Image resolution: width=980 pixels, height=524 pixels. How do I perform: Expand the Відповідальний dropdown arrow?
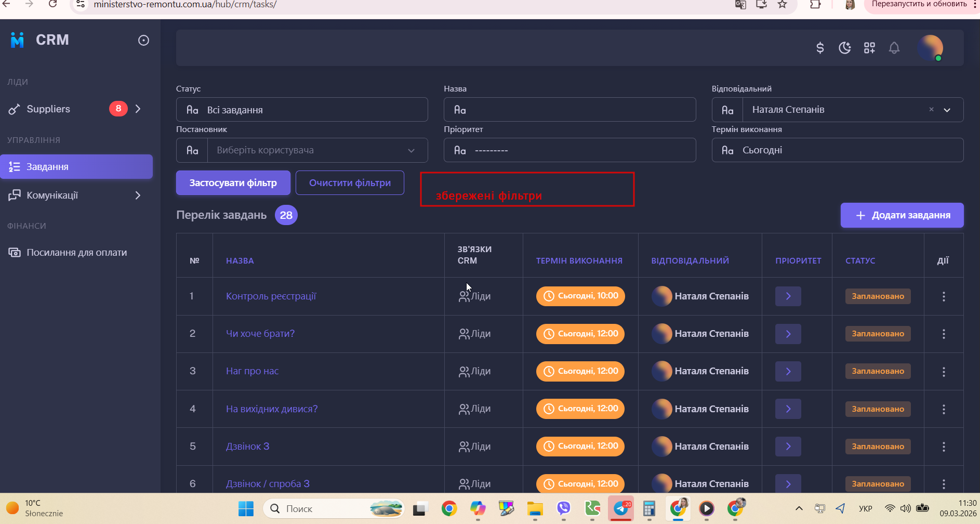point(947,110)
